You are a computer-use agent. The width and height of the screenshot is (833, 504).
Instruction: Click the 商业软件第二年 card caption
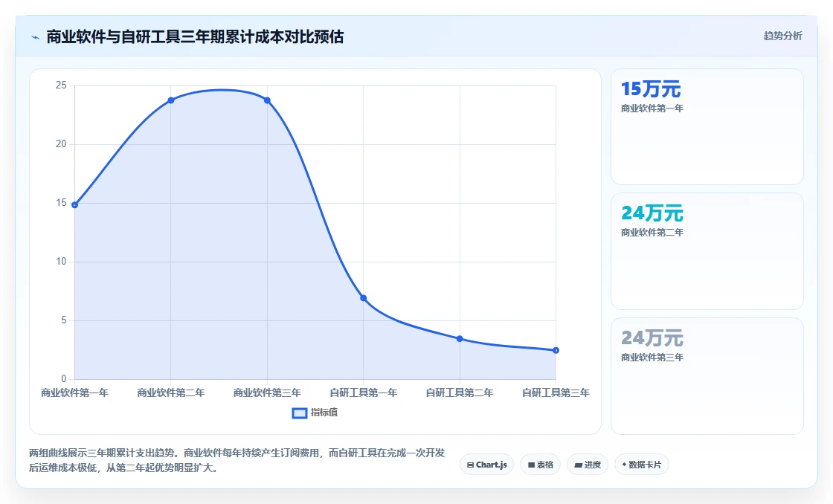tap(652, 233)
